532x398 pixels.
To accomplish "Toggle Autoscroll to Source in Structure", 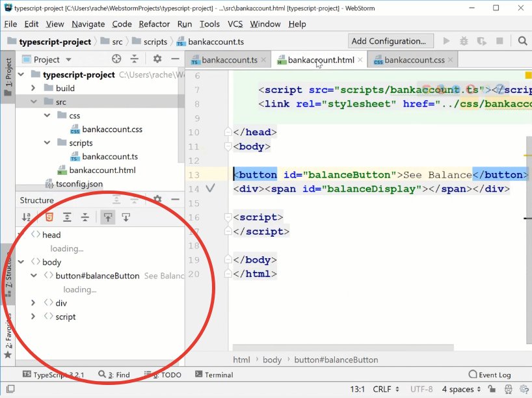I will pos(108,217).
